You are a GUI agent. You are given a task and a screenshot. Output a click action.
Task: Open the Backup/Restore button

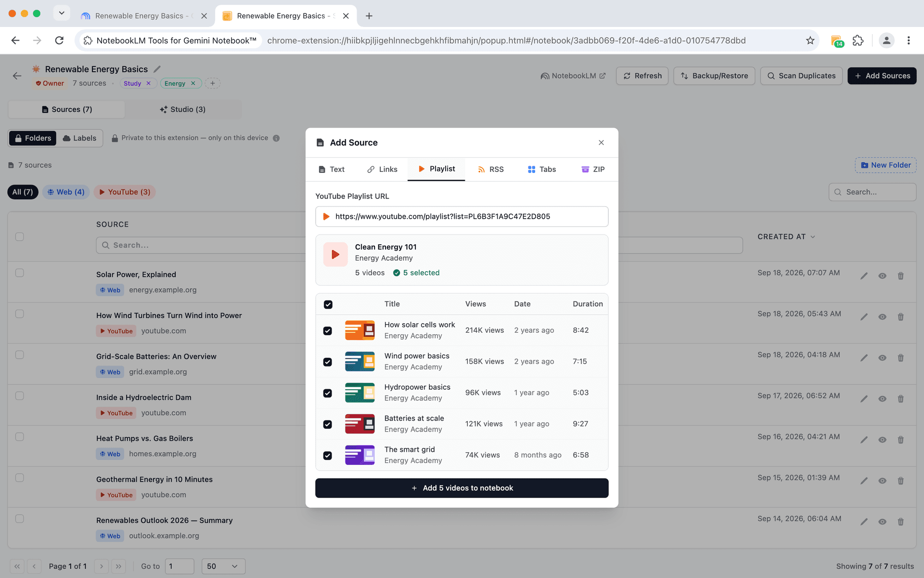pos(714,76)
